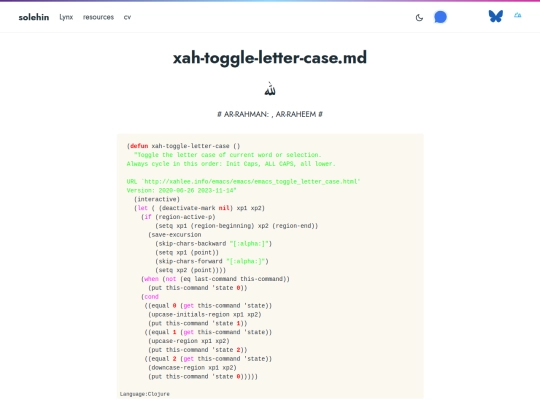Click the 'Always cycle in this order' docstring line
Screen dimensions: 540x405
click(x=231, y=164)
